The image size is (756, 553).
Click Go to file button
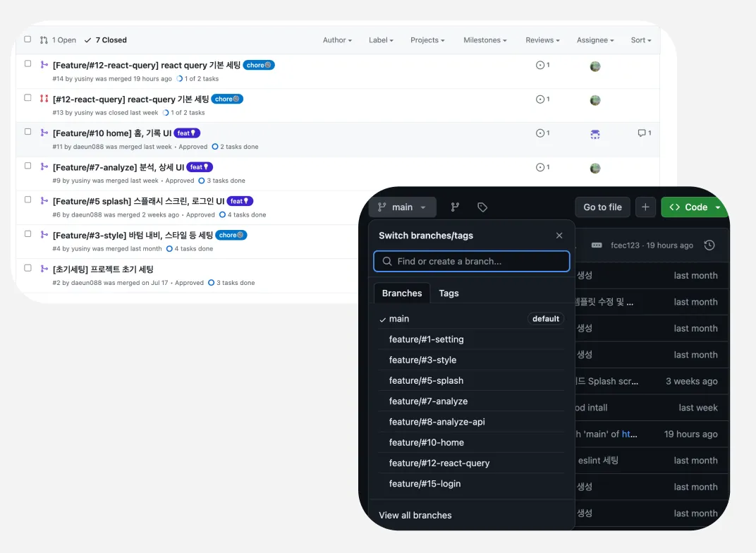click(x=602, y=207)
